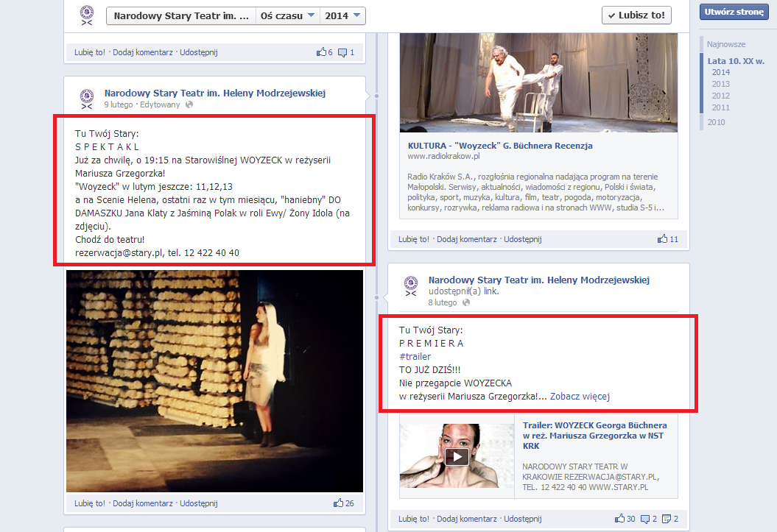Viewport: 777px width, 532px height.
Task: Go to year 2012 in the sidebar
Action: (x=721, y=96)
